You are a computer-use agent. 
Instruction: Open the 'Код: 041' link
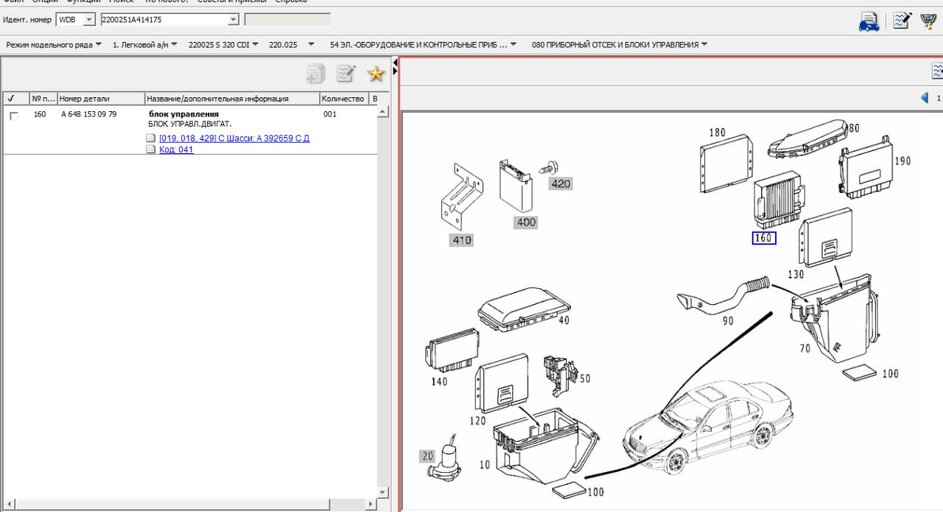tap(176, 149)
